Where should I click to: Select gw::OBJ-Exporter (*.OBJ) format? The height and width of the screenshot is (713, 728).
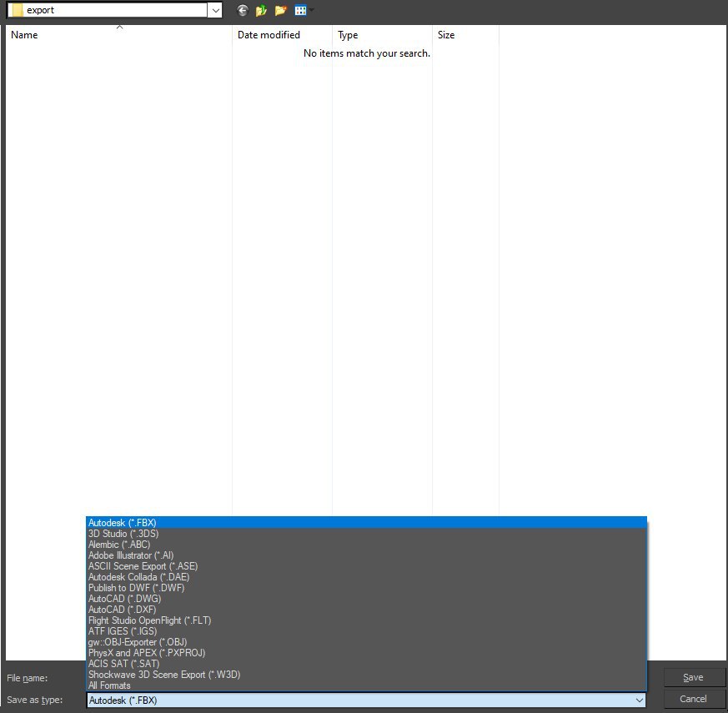tap(366, 642)
